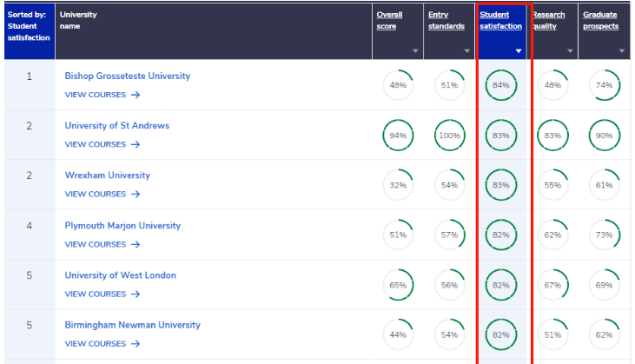Sort by Overall score column header
Screen dimensions: 635x364
389,20
